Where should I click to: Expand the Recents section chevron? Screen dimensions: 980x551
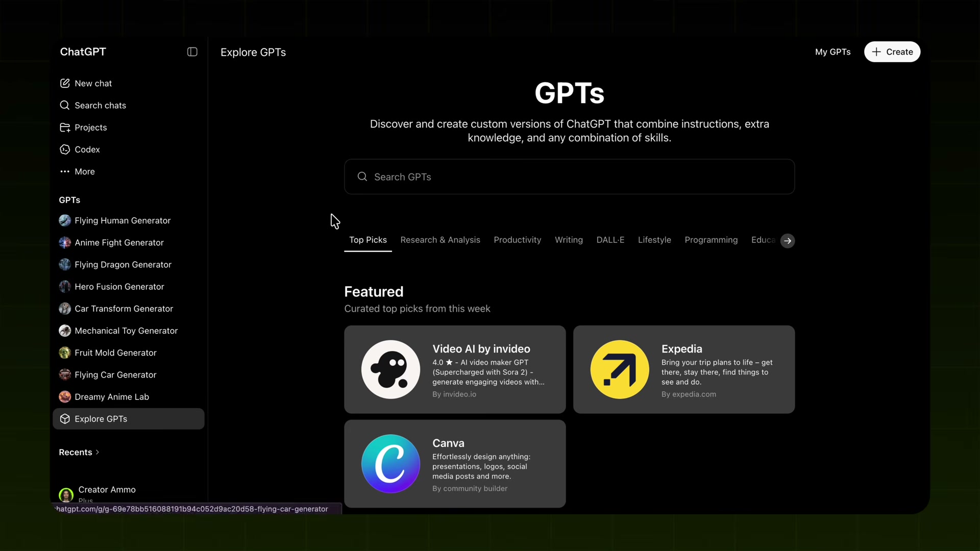click(97, 453)
